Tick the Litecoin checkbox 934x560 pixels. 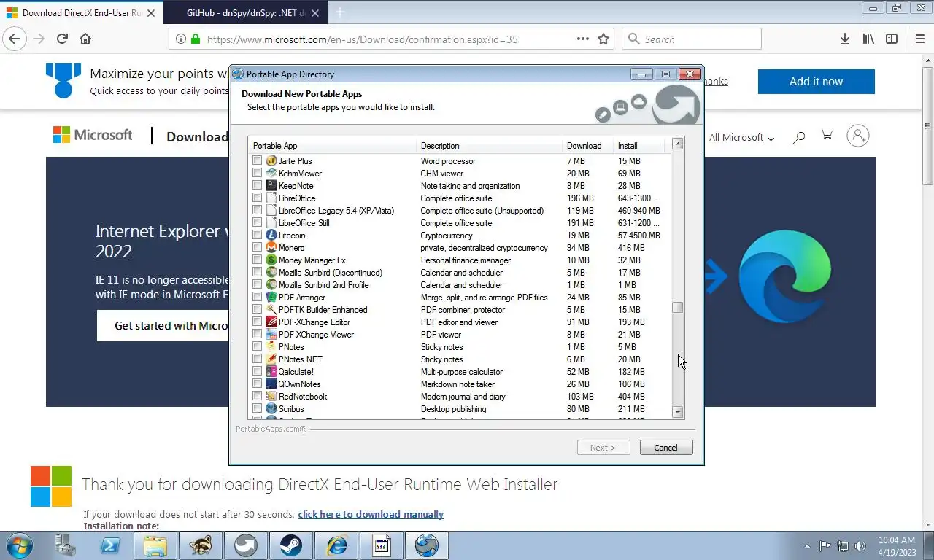click(257, 236)
